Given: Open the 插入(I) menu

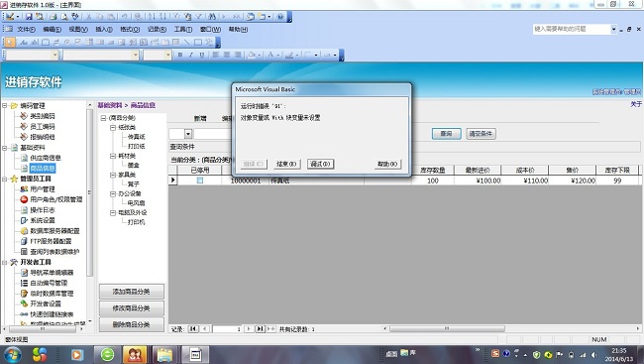Looking at the screenshot, I should pyautogui.click(x=104, y=29).
